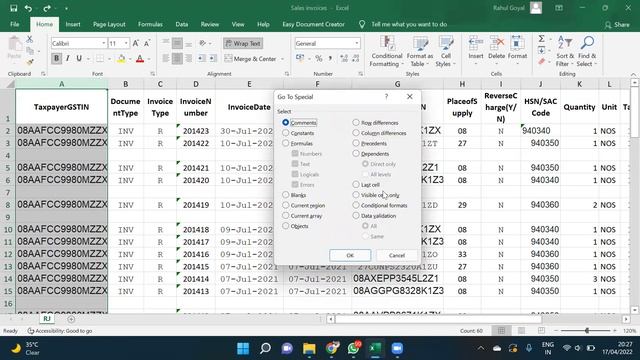Viewport: 640px width, 360px height.
Task: Open the font name dropdown
Action: click(104, 43)
